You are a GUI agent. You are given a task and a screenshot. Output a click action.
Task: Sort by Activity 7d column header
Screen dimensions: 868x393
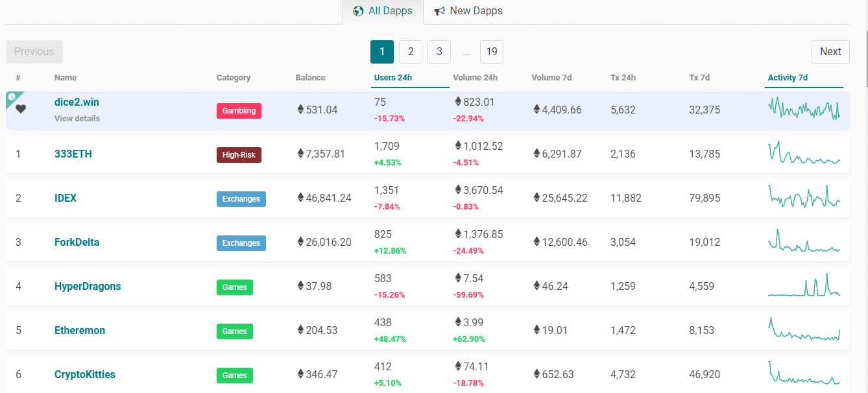point(788,78)
